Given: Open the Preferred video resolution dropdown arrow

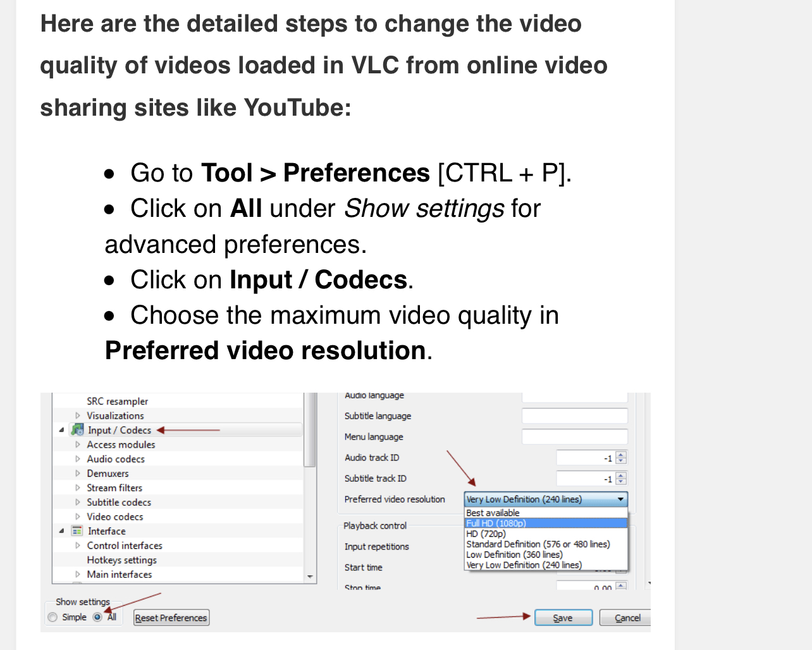Looking at the screenshot, I should point(621,500).
